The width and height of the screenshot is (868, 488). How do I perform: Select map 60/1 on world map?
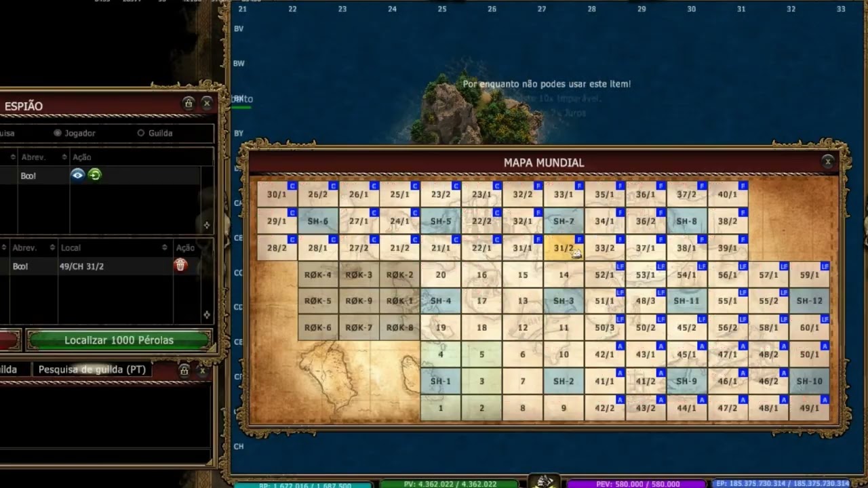tap(810, 327)
